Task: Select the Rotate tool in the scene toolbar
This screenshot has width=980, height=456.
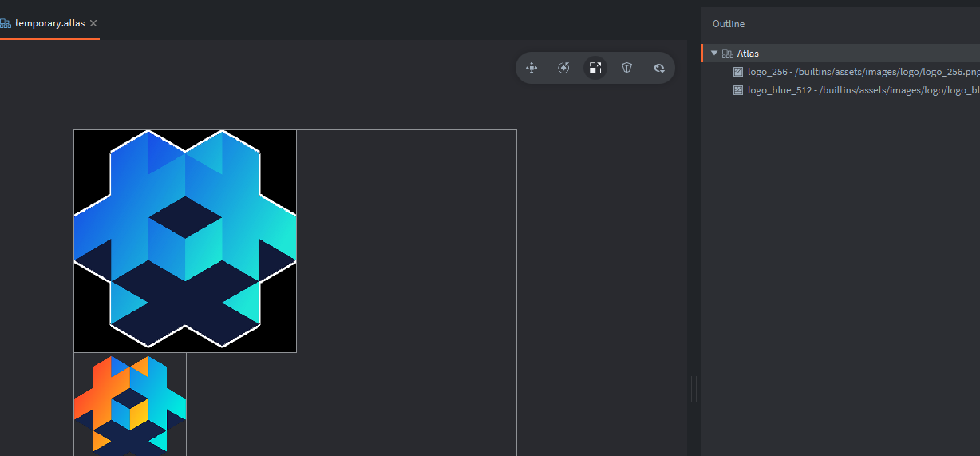Action: (x=563, y=68)
